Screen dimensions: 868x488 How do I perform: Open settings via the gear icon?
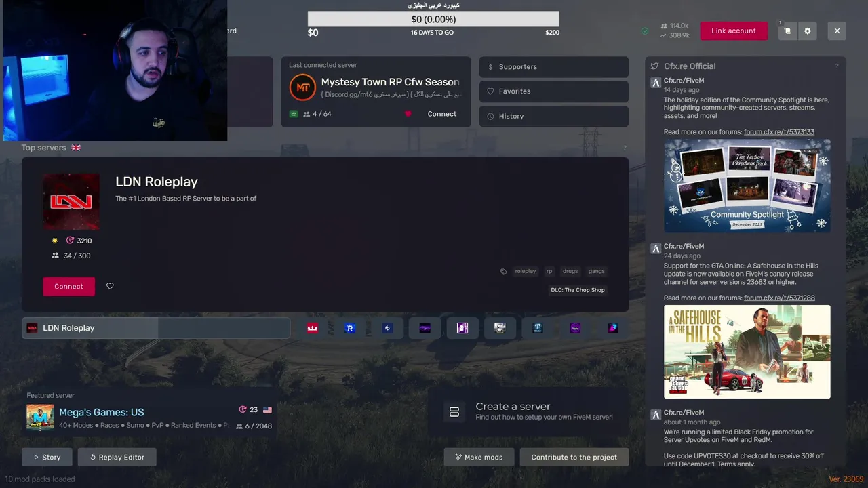pyautogui.click(x=807, y=31)
